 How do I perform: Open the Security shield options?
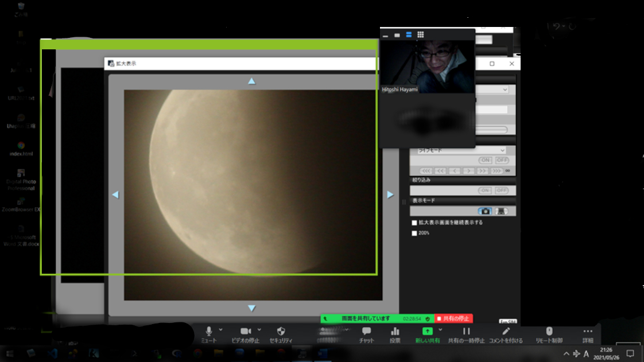pos(281,332)
